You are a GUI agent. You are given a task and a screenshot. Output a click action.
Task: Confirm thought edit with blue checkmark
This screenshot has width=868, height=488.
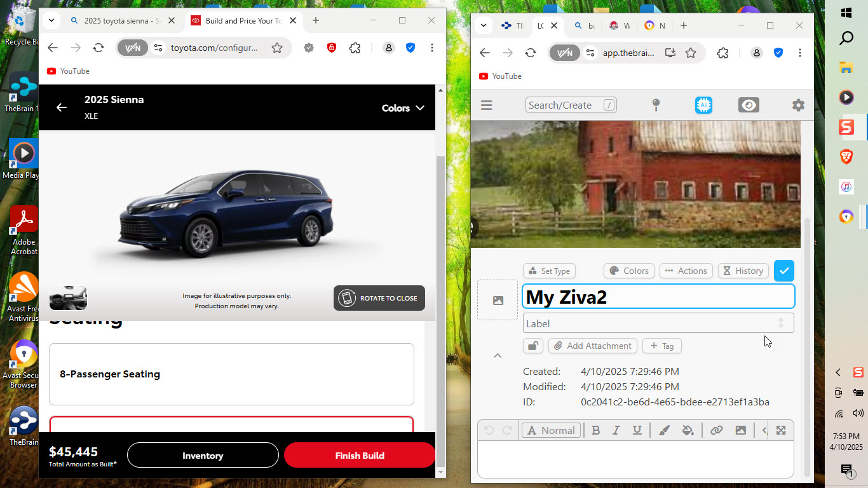pyautogui.click(x=784, y=271)
